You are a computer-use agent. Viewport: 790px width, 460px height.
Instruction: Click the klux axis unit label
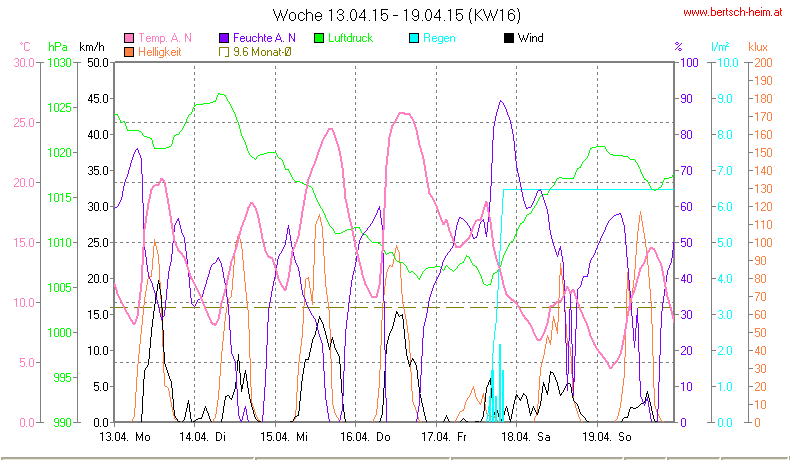pos(757,47)
